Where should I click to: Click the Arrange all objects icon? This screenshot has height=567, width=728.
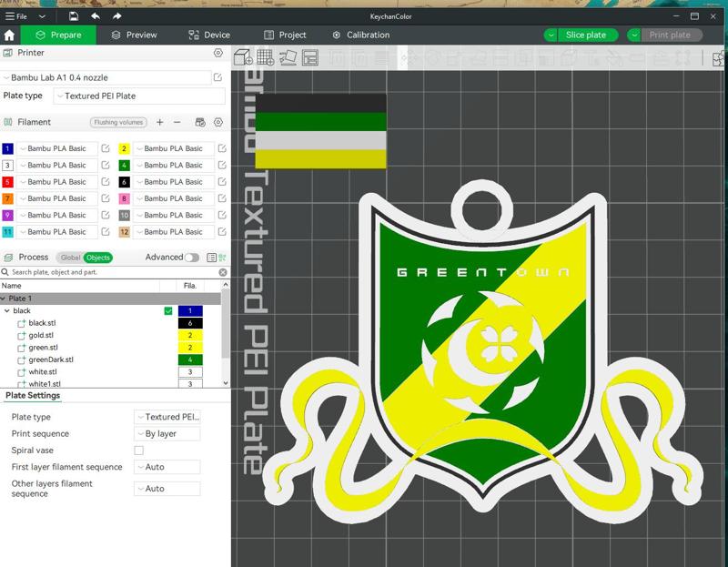tap(309, 57)
